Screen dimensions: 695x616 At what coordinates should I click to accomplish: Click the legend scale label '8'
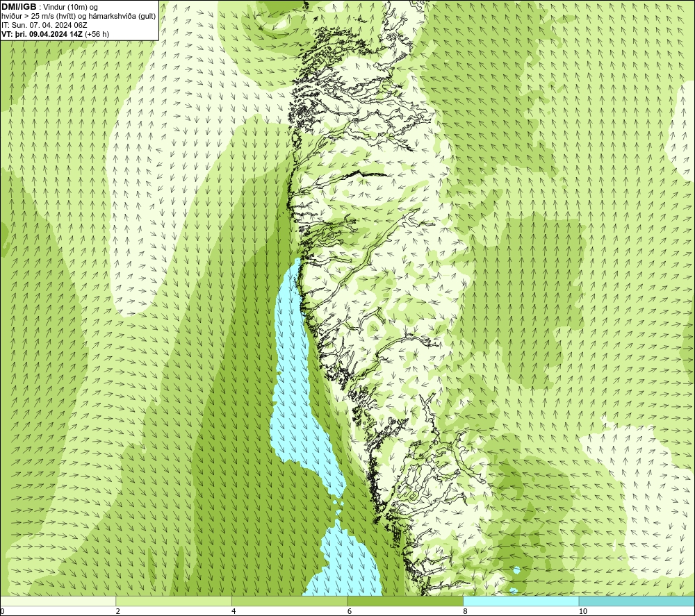pyautogui.click(x=466, y=611)
